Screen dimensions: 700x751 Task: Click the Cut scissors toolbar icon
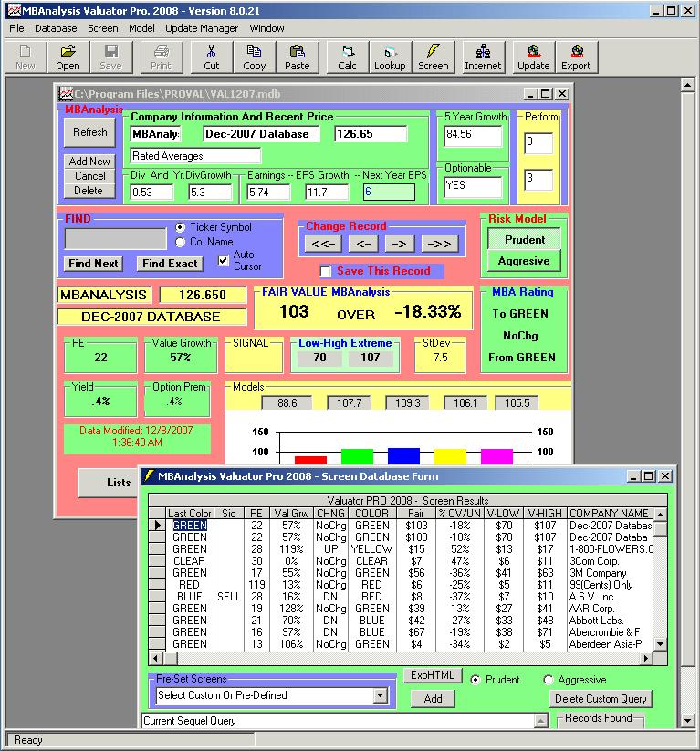[212, 57]
